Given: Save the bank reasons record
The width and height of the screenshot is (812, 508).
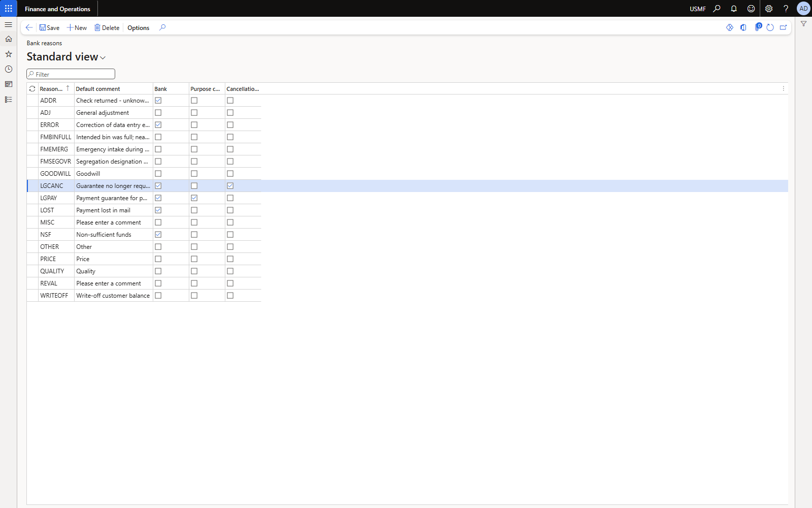Looking at the screenshot, I should (x=49, y=27).
